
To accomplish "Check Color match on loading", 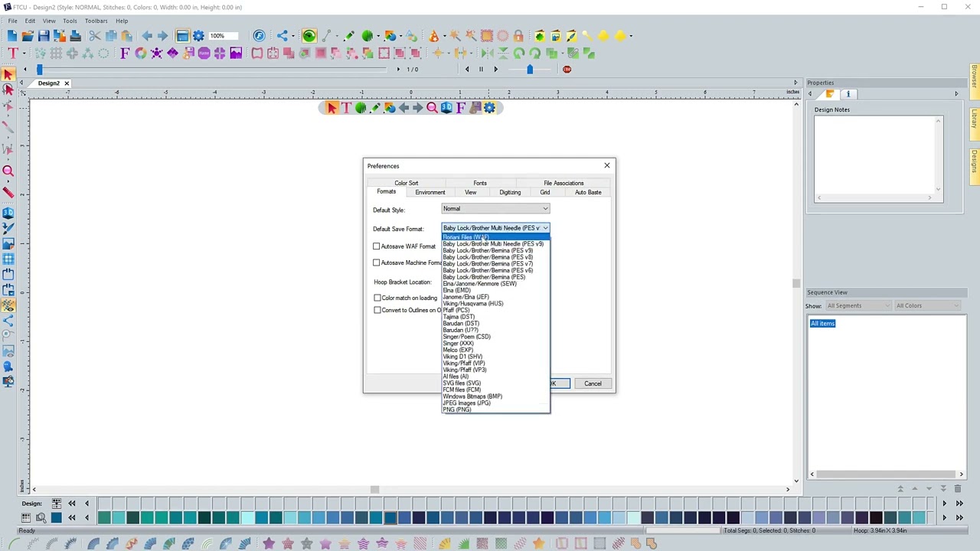I will coord(377,298).
